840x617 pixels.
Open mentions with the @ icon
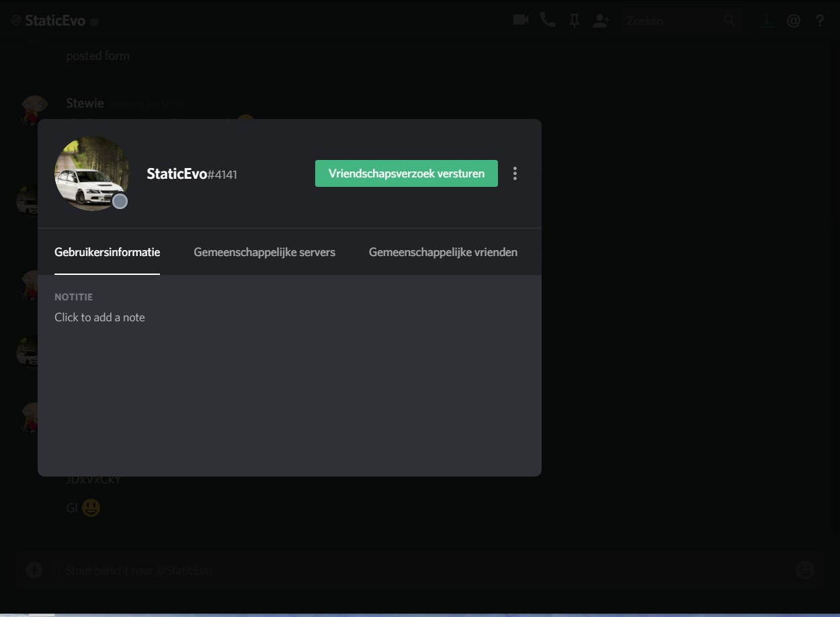794,21
